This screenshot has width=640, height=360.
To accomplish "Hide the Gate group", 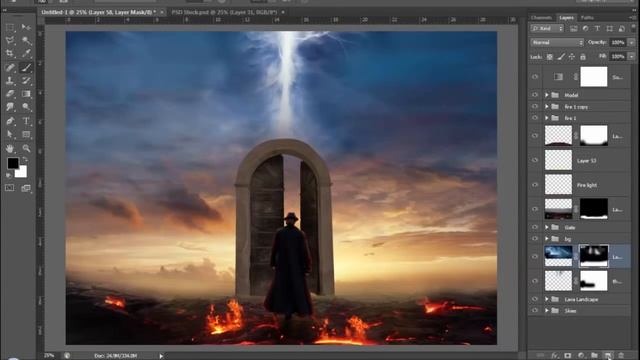I will (x=535, y=227).
